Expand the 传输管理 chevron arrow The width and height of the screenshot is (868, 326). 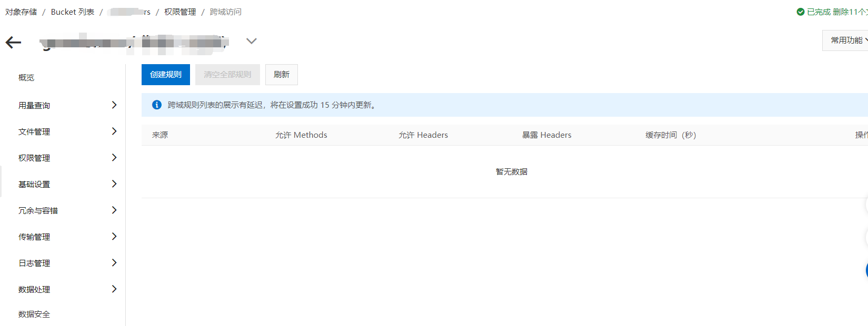114,237
